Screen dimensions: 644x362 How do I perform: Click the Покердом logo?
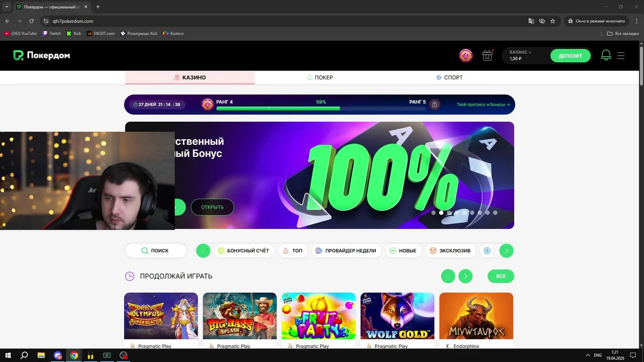tap(41, 55)
